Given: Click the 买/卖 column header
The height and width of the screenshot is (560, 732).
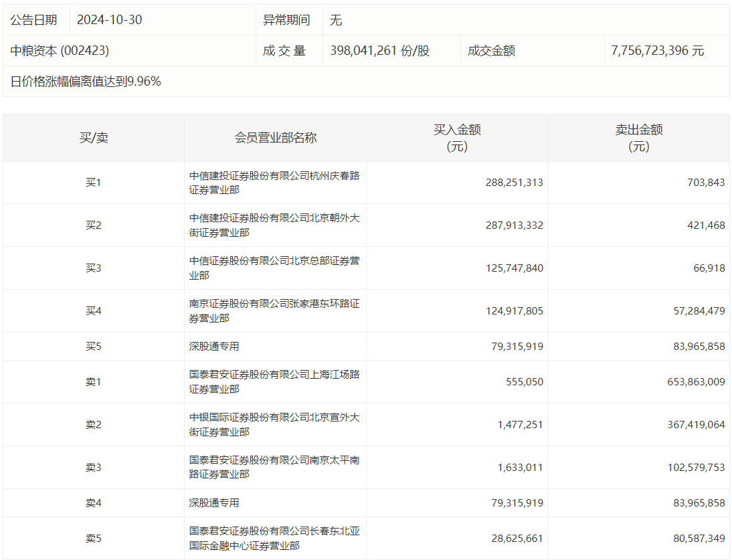Looking at the screenshot, I should pyautogui.click(x=94, y=138).
